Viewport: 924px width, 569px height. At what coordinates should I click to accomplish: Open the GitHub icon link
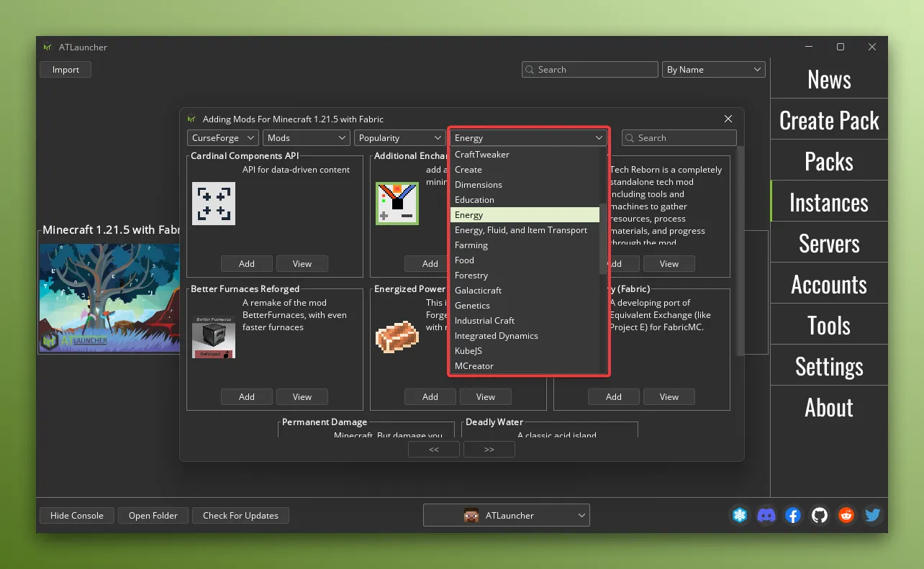pyautogui.click(x=820, y=515)
